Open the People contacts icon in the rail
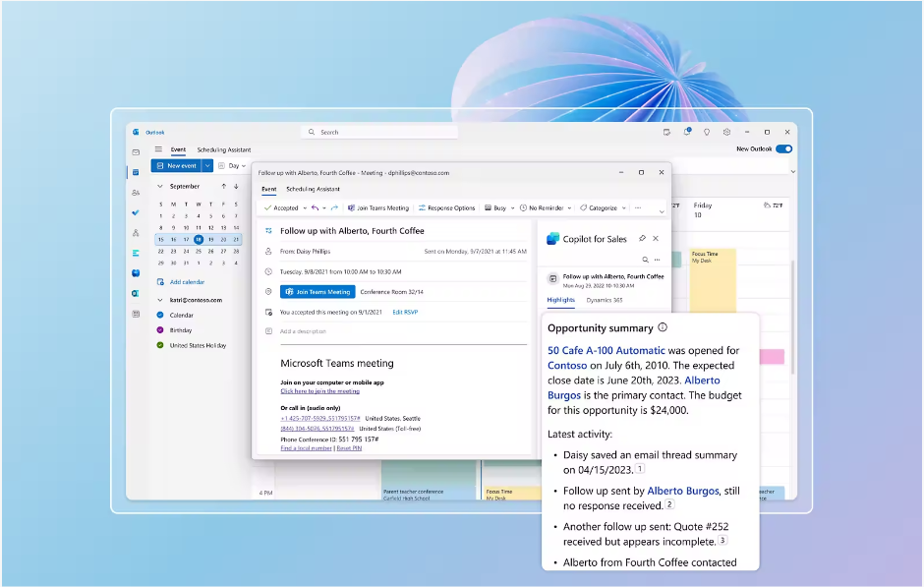This screenshot has width=924, height=587. click(136, 192)
